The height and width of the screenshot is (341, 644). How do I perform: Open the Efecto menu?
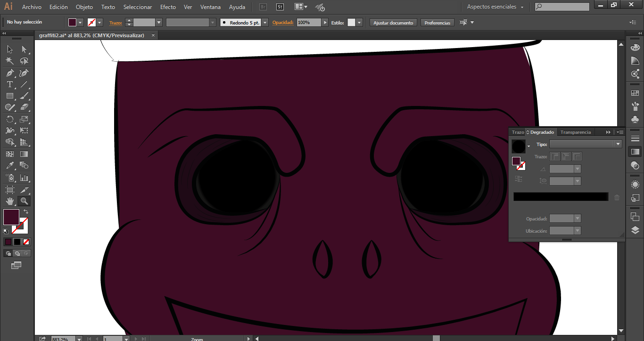168,7
